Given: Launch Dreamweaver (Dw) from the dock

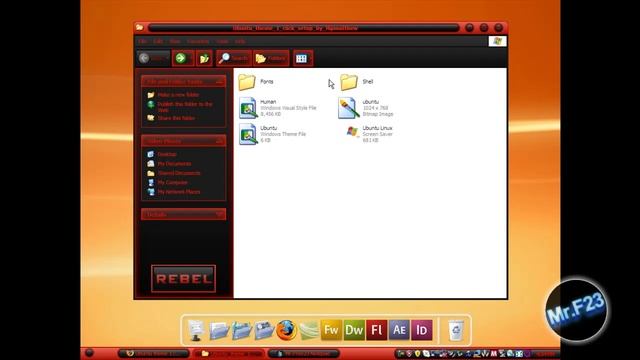Looking at the screenshot, I should 354,330.
